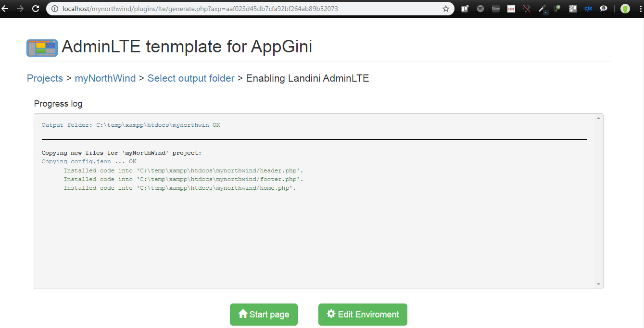Image resolution: width=644 pixels, height=328 pixels.
Task: Open the CLUT extension icon
Action: (x=511, y=9)
